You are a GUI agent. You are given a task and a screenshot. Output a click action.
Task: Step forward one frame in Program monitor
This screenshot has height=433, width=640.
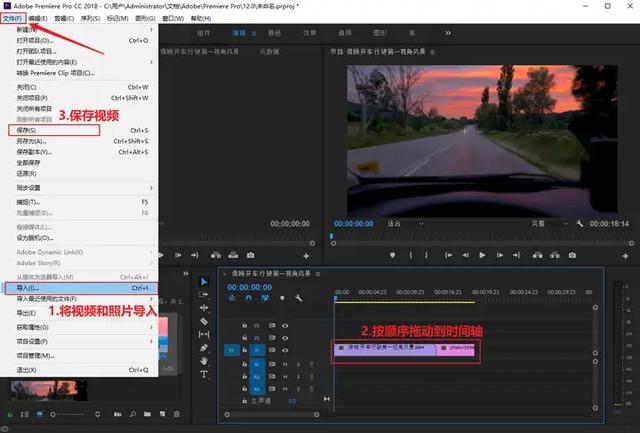pyautogui.click(x=500, y=255)
